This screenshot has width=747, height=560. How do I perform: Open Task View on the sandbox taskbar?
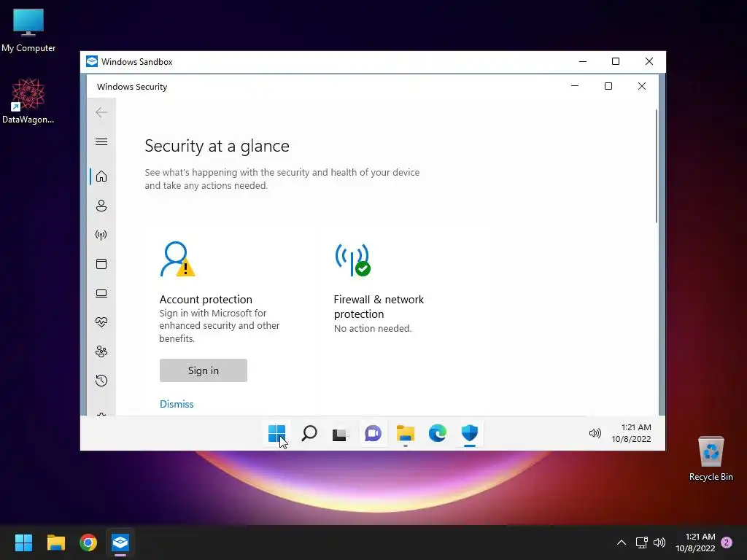click(341, 434)
